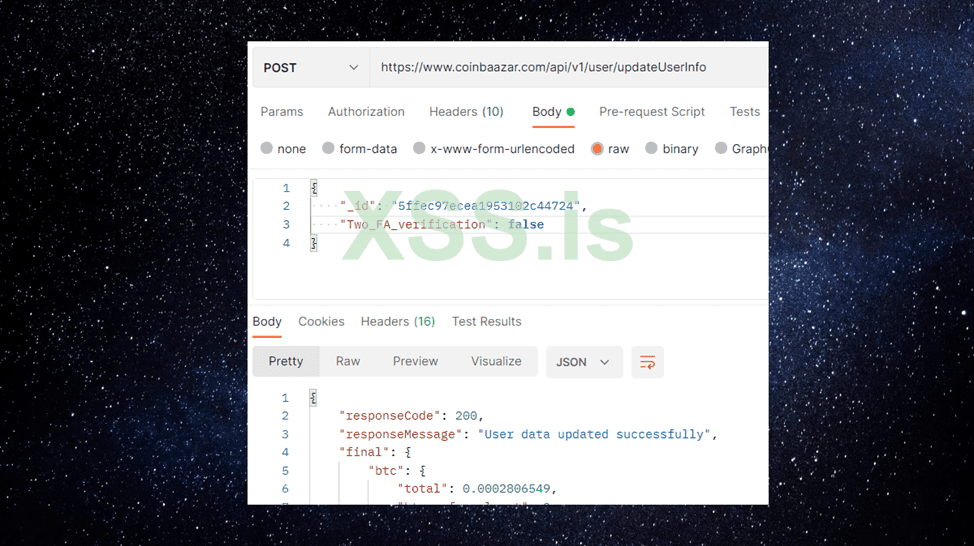Open the Pre-request Script tab
The width and height of the screenshot is (974, 546).
click(x=652, y=112)
